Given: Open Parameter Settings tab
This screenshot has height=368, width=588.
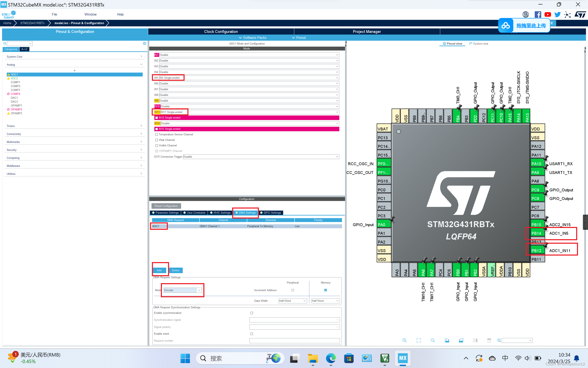Looking at the screenshot, I should click(x=165, y=213).
